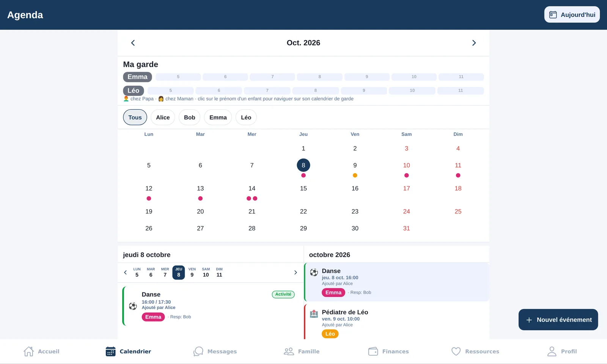Open the Profil person icon
The height and width of the screenshot is (364, 607).
[x=552, y=351]
